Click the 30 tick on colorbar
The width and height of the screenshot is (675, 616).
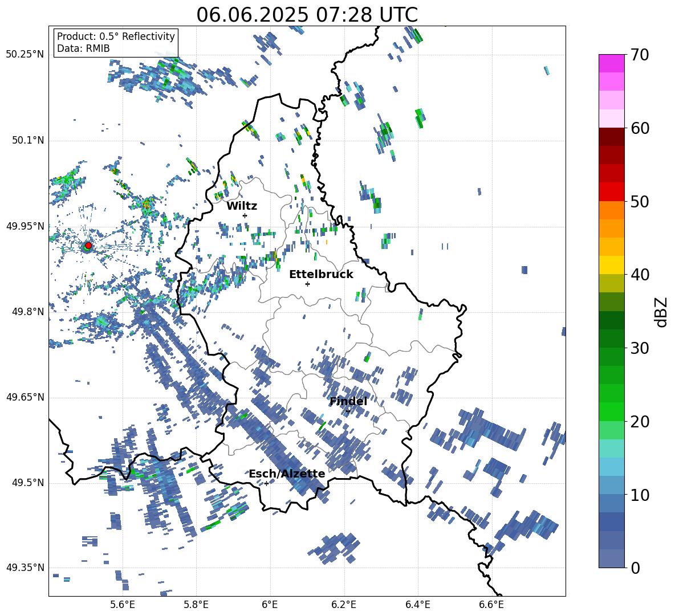(x=640, y=348)
